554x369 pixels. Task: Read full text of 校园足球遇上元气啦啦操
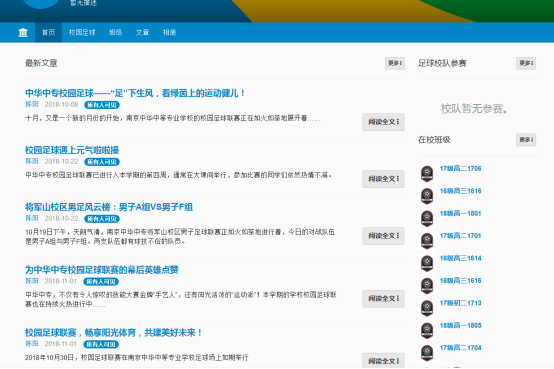383,179
